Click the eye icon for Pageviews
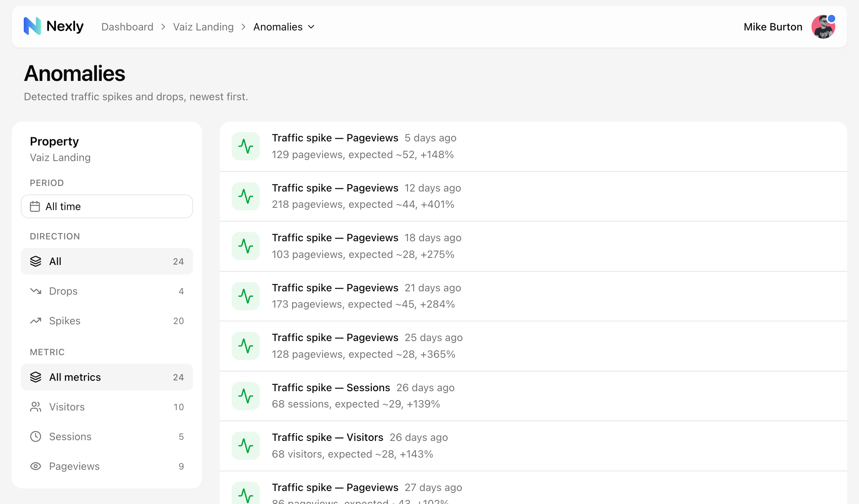This screenshot has width=859, height=504. 36,466
